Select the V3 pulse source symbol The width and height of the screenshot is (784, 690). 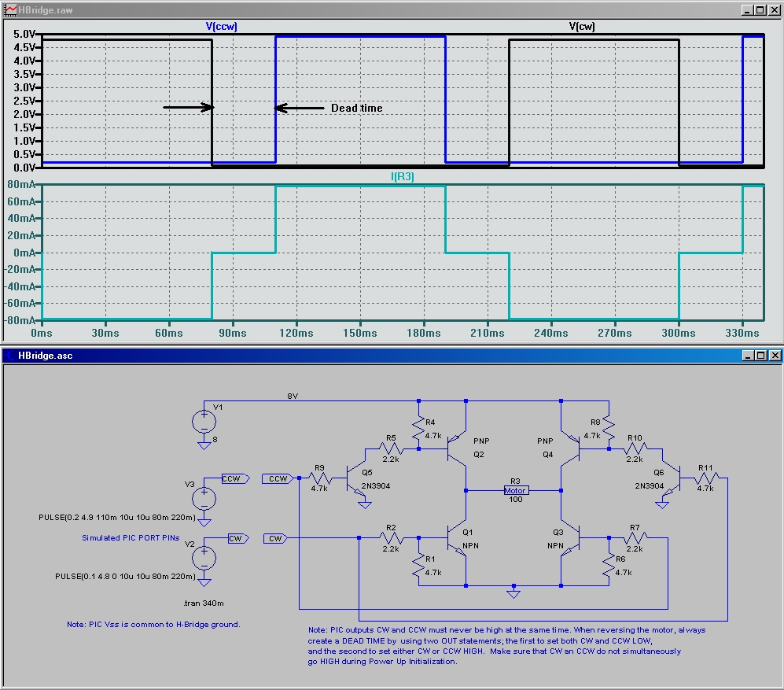204,498
